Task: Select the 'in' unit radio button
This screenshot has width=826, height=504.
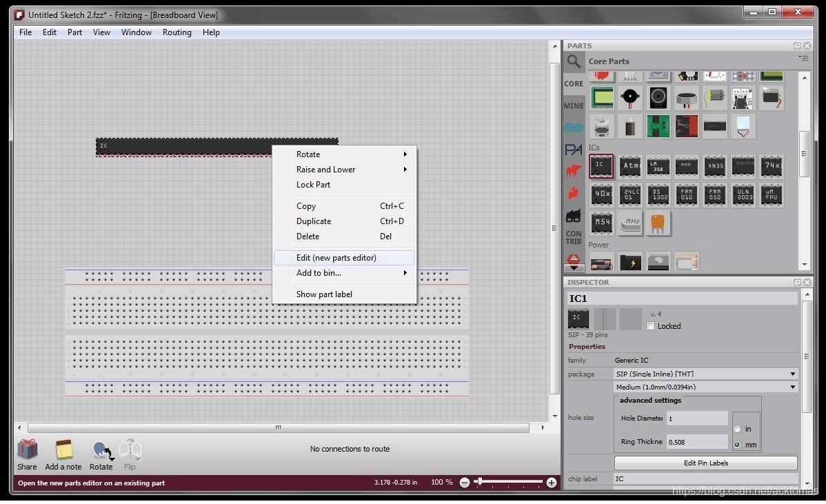Action: [x=738, y=427]
